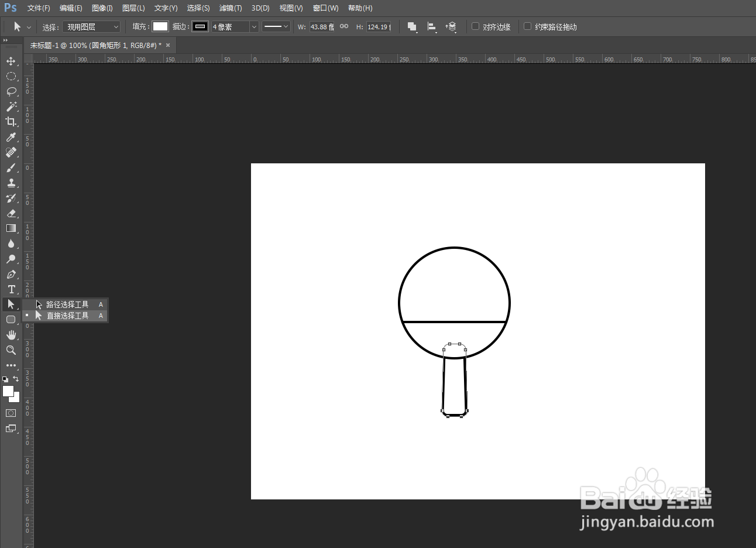The image size is (756, 548).
Task: Open the 选择 现用图层 dropdown
Action: tap(91, 27)
